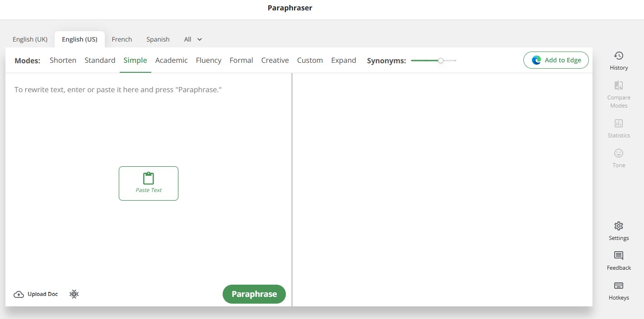Screen dimensions: 644x319
Task: Select the Academic mode
Action: [171, 60]
